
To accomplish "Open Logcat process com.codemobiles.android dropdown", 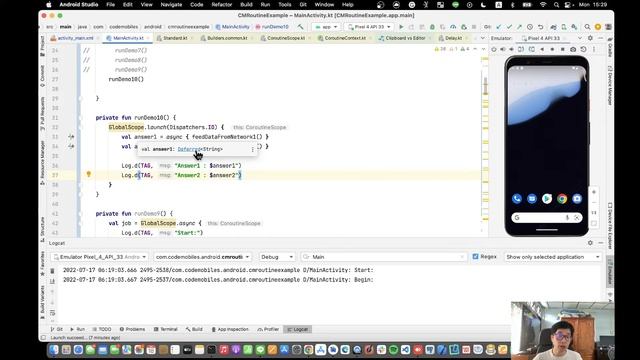I will pos(202,257).
